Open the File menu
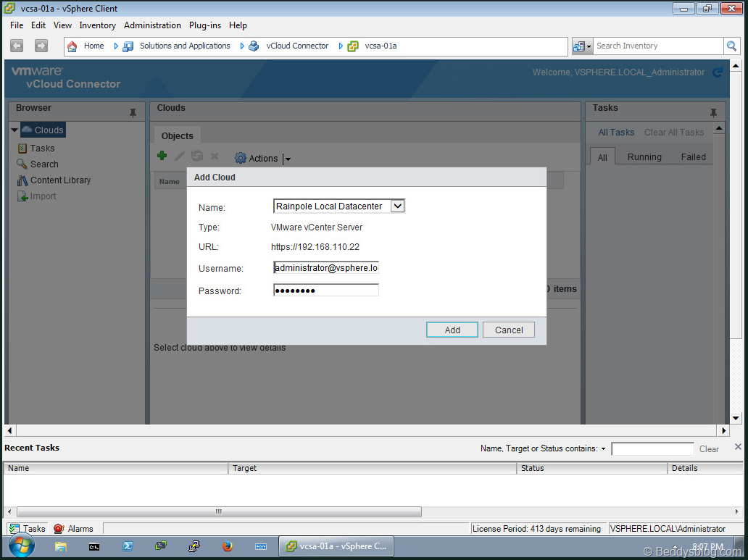Screen dimensions: 748x560 (17, 25)
